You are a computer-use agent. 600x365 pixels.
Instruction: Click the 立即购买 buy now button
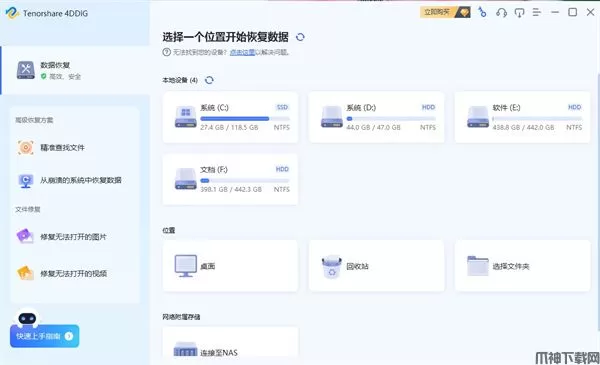pyautogui.click(x=445, y=12)
